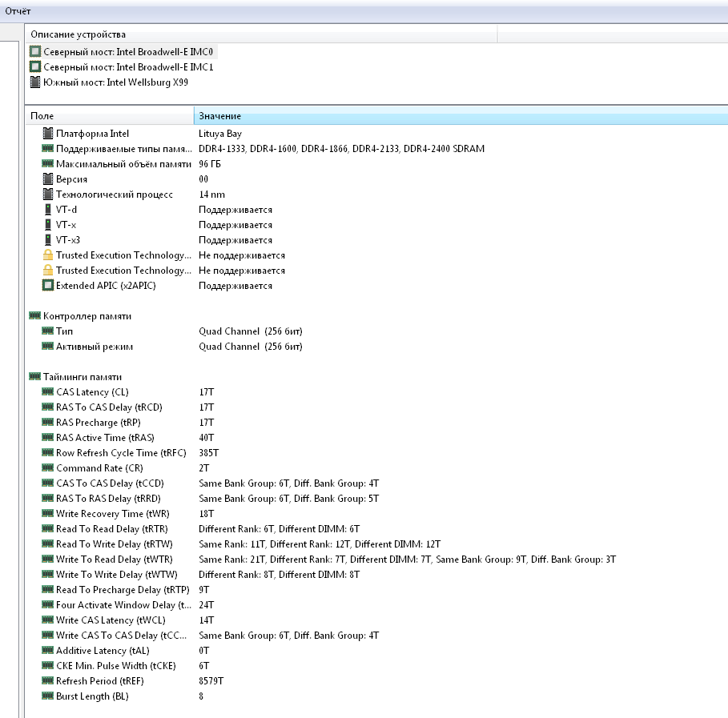Select the Активный режим field label

coord(95,347)
